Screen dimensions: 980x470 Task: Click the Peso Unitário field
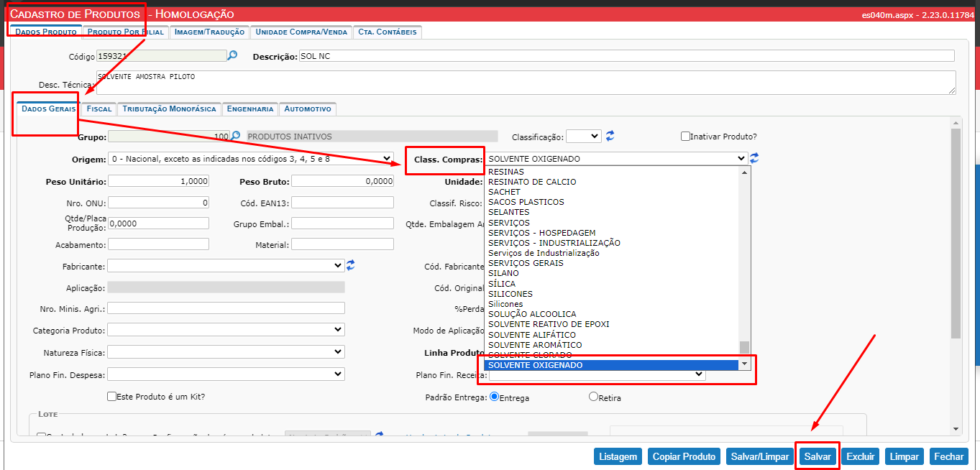coord(159,181)
